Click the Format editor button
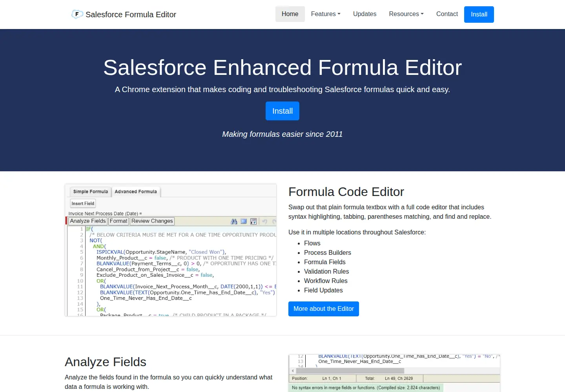Viewport: 565px width, 392px height. (118, 221)
